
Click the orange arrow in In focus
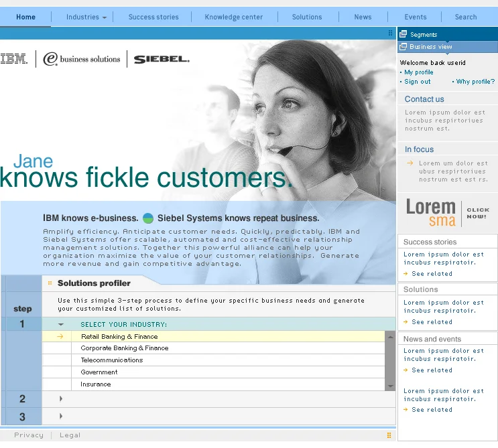410,163
